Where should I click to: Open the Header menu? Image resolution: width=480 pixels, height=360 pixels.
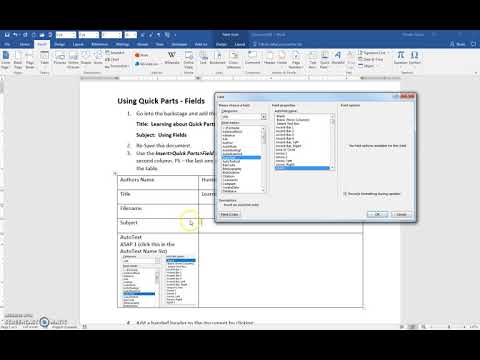(x=269, y=58)
